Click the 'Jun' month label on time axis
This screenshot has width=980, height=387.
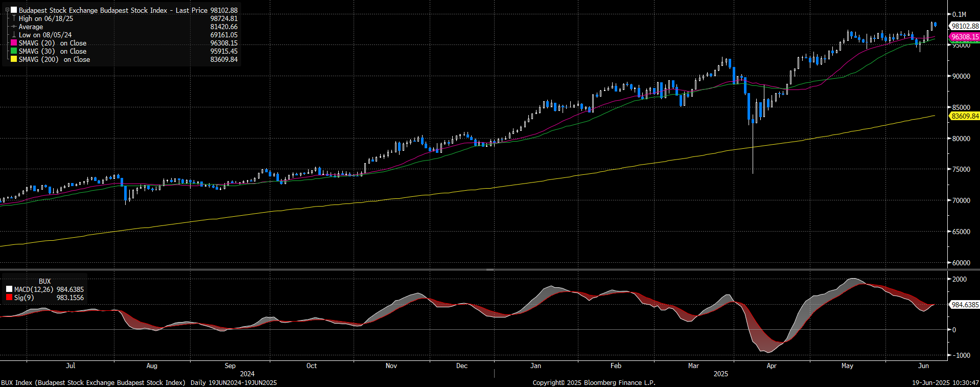pos(923,366)
